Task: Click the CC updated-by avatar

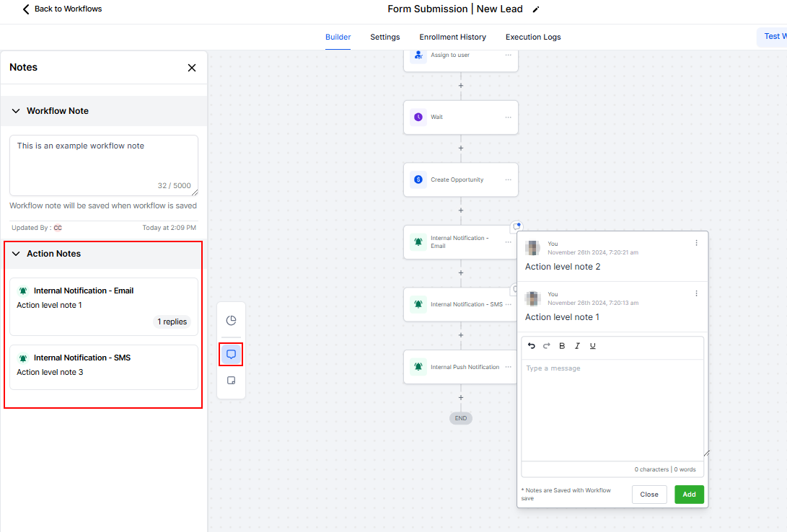Action: click(x=58, y=228)
